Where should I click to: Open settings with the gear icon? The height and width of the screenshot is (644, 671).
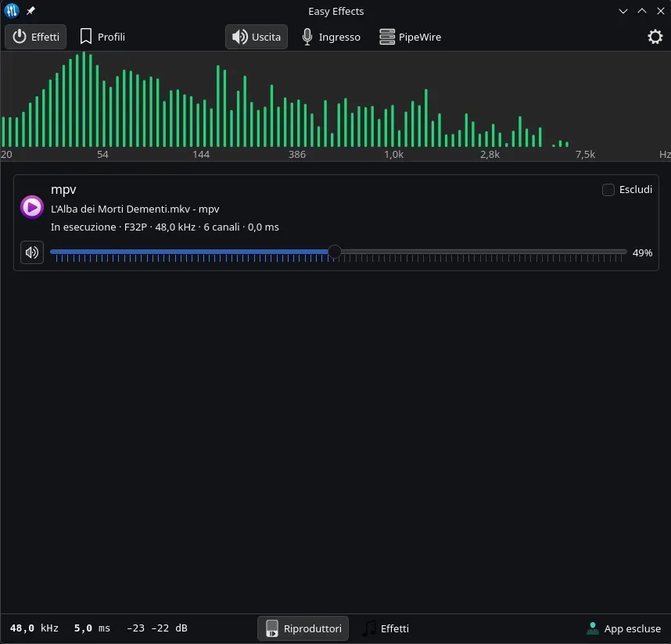655,37
